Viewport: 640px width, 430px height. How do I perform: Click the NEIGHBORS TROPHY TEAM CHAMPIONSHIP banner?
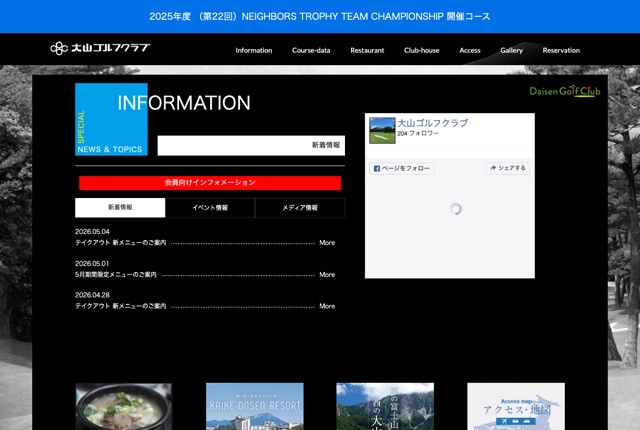coord(320,16)
